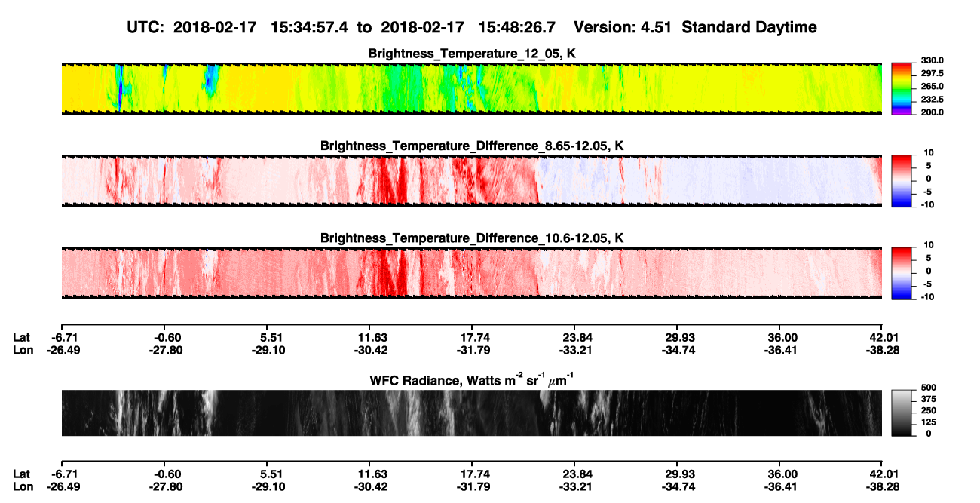Image resolution: width=980 pixels, height=503 pixels.
Task: Click the 10.6-12.05 temperature difference image strip
Action: click(471, 273)
